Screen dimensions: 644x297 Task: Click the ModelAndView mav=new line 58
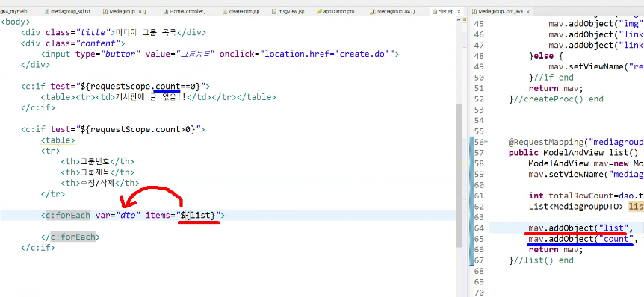click(x=586, y=163)
